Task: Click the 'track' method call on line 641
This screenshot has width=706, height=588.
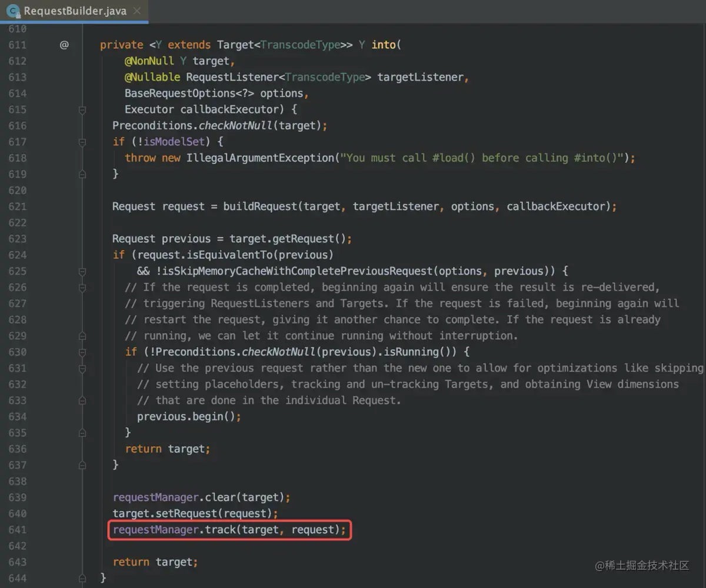Action: point(220,530)
